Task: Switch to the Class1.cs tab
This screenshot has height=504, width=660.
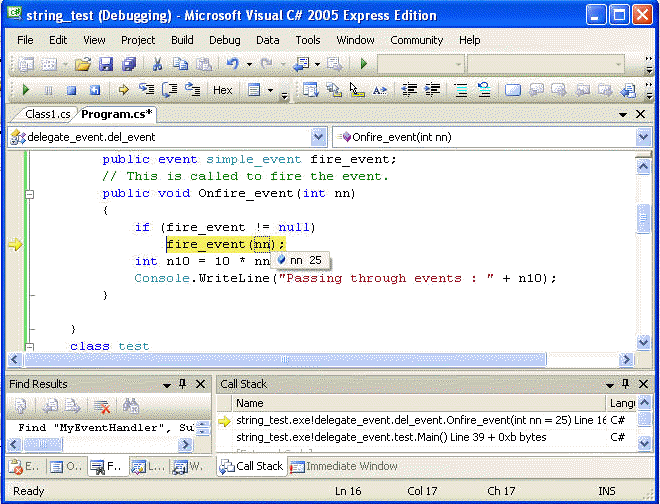Action: [47, 114]
